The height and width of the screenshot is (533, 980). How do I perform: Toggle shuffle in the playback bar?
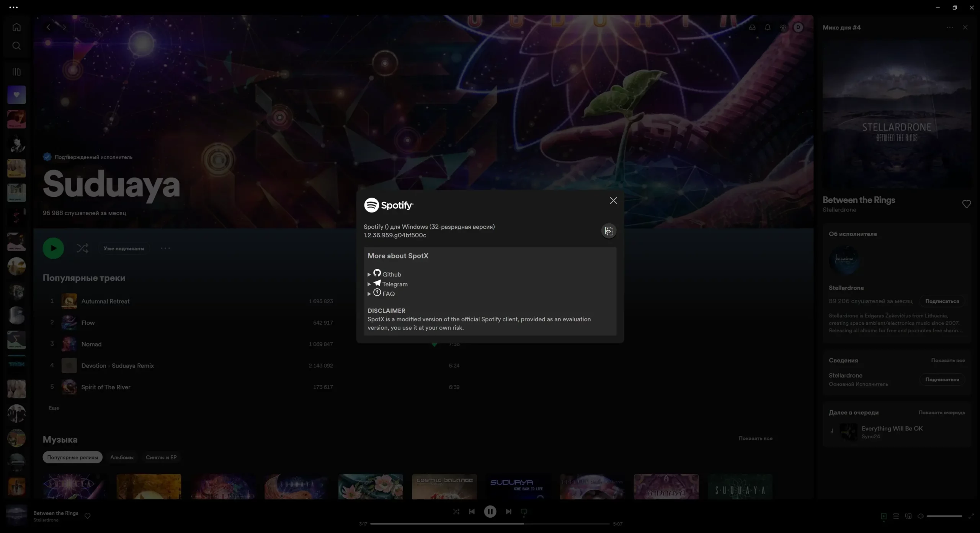click(456, 512)
